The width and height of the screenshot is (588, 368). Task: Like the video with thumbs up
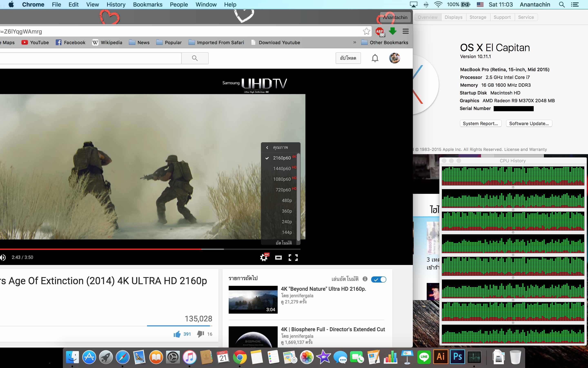tap(177, 334)
